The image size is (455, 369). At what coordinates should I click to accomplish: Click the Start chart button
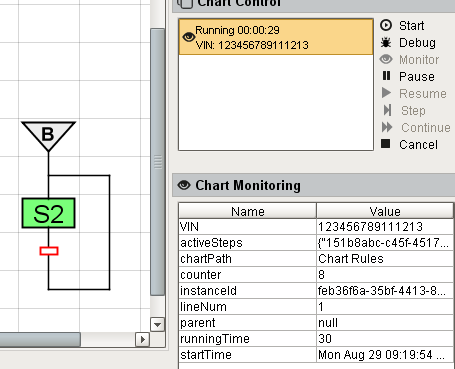click(x=402, y=25)
